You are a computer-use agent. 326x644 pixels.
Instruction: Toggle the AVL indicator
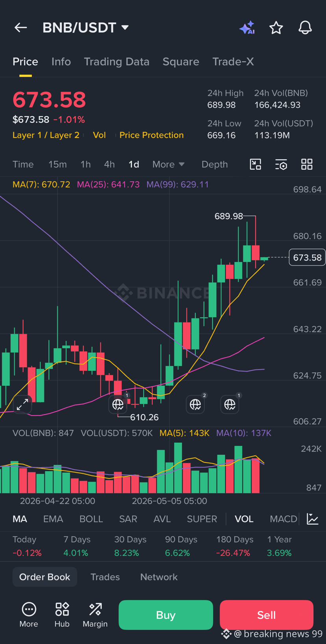[x=162, y=519]
